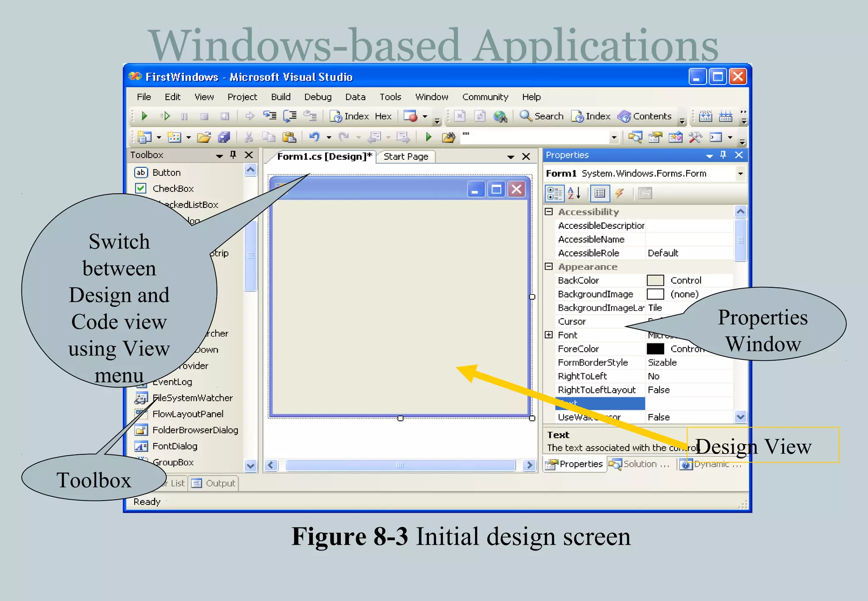Open the active files dropdown in document tabs

coord(511,157)
